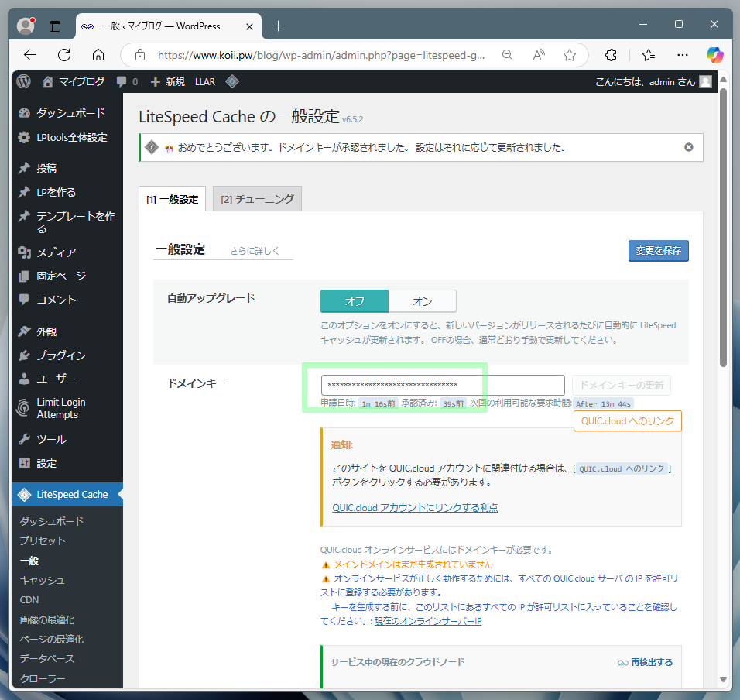Close the WordPress browser tab
Viewport: 740px width, 700px height.
click(250, 26)
